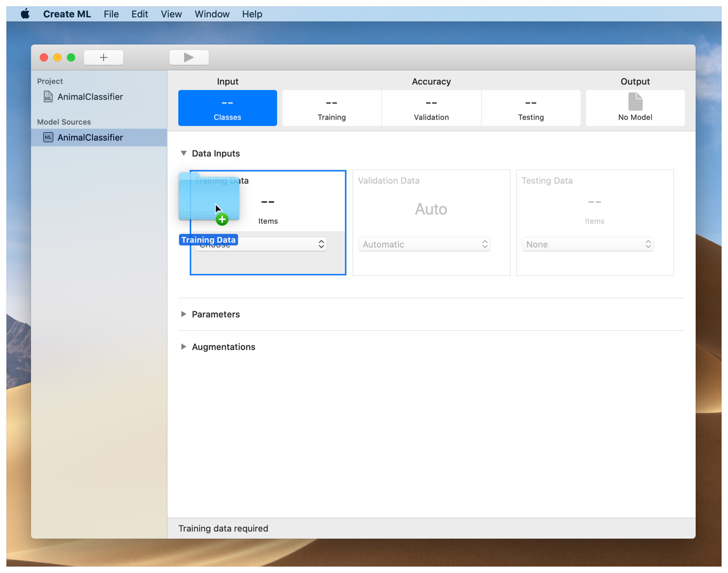
Task: Click the No Model document icon
Action: pyautogui.click(x=635, y=101)
